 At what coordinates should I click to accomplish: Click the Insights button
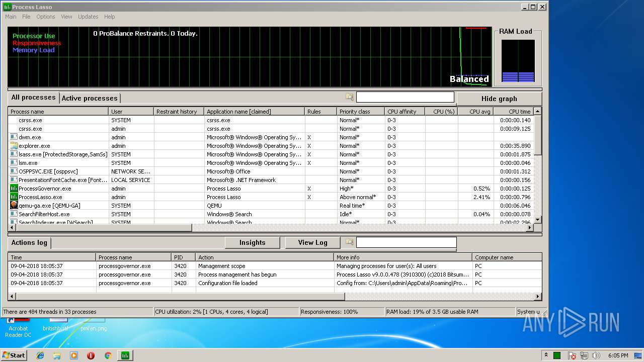(x=252, y=242)
